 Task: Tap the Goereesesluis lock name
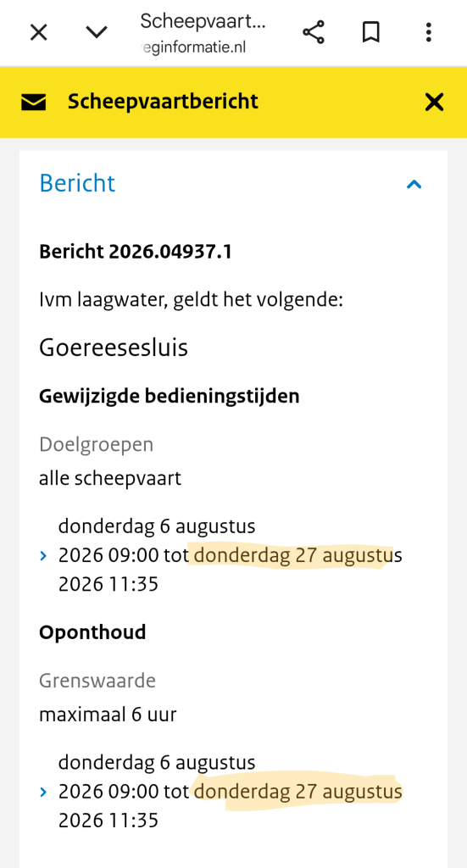point(114,348)
